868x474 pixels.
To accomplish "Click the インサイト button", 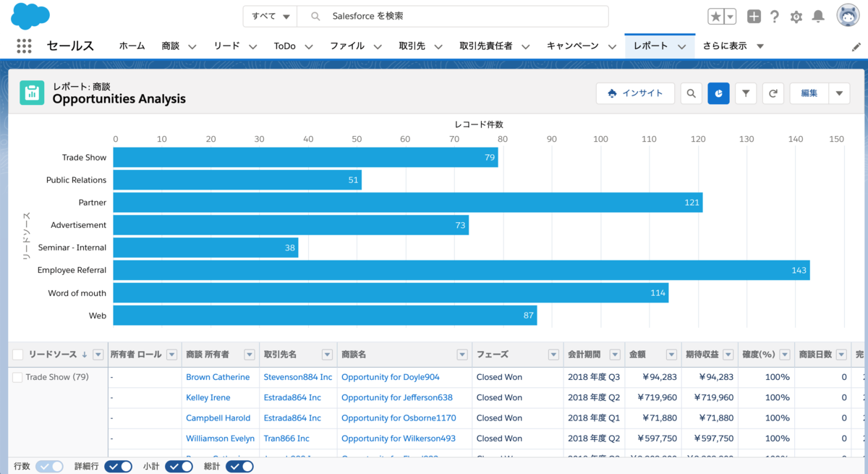I will point(635,93).
